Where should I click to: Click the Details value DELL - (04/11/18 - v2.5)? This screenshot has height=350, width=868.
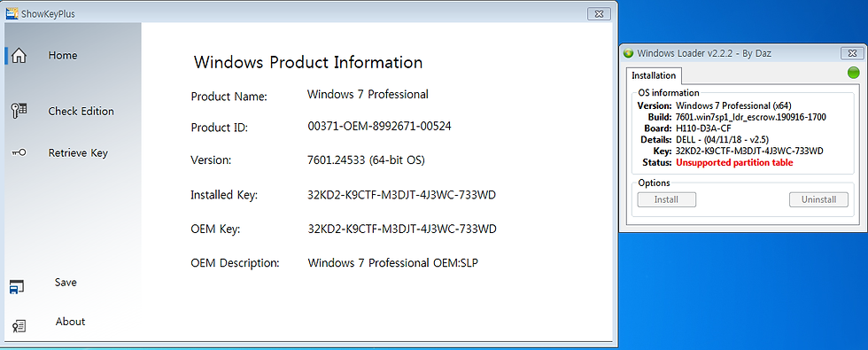tap(723, 139)
